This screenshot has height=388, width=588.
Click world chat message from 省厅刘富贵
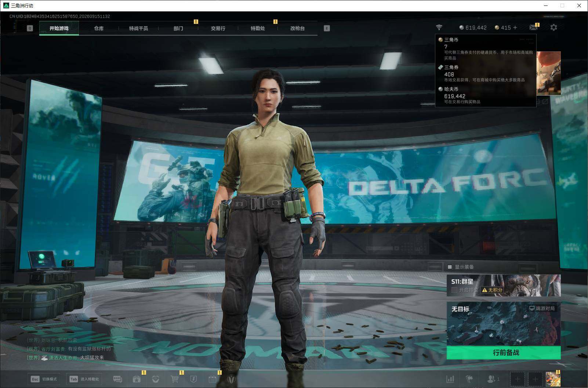coord(69,349)
